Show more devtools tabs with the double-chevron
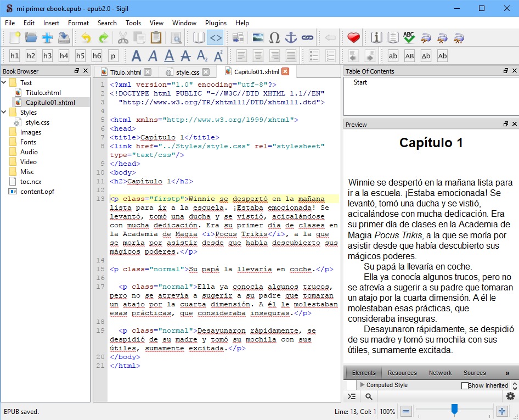The image size is (519, 420). (x=507, y=373)
